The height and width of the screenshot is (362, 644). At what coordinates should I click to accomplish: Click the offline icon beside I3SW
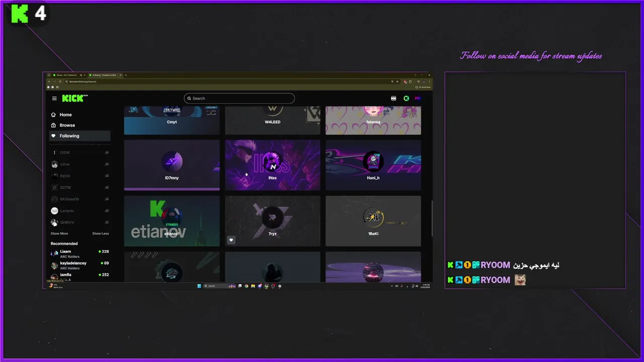click(x=107, y=152)
